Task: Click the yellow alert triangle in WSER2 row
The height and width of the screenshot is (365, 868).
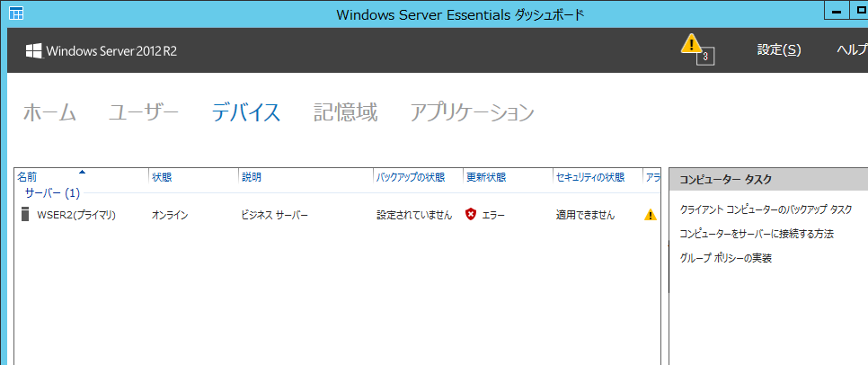Action: (x=651, y=215)
